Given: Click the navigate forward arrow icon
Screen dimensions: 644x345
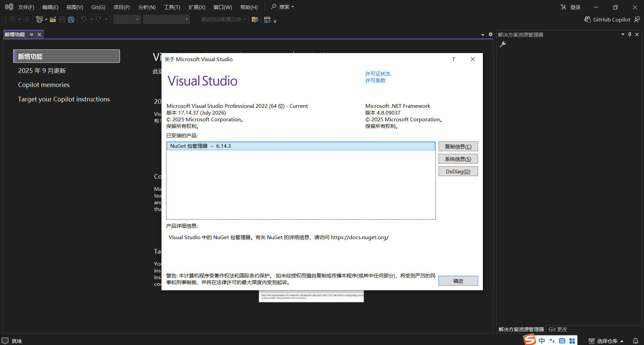Looking at the screenshot, I should tap(26, 19).
